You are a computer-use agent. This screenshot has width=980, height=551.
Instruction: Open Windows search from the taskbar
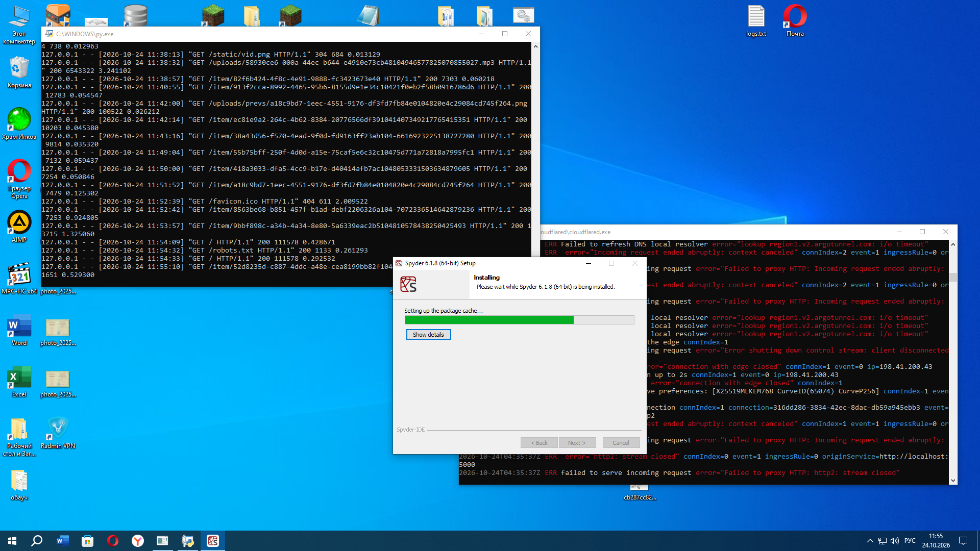[x=37, y=541]
